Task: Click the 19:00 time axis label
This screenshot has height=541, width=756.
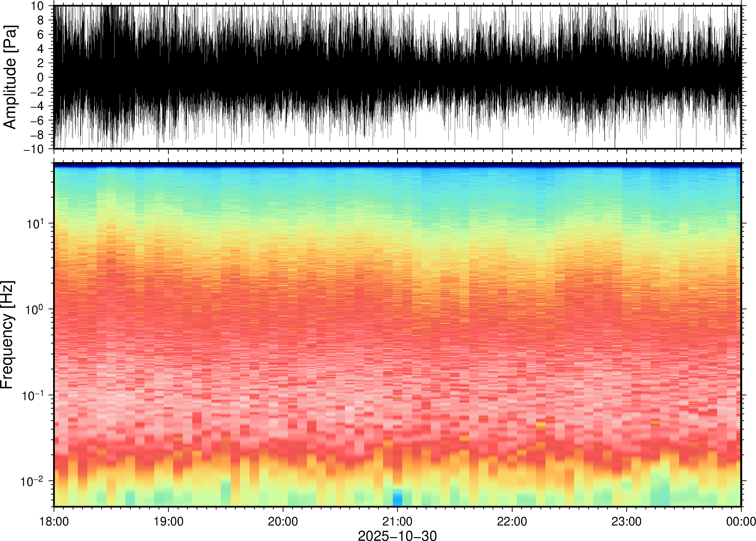Action: coord(168,521)
